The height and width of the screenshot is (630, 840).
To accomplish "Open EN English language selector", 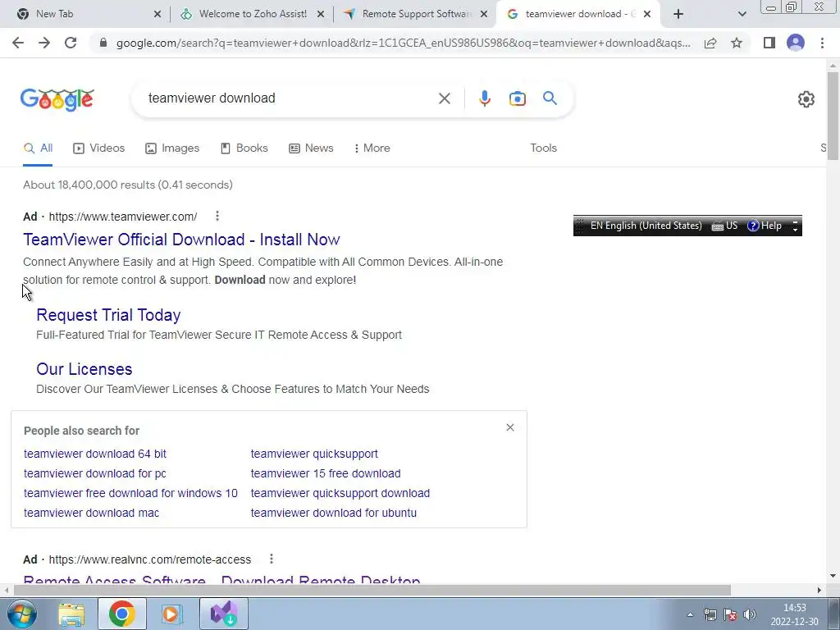I will click(646, 226).
